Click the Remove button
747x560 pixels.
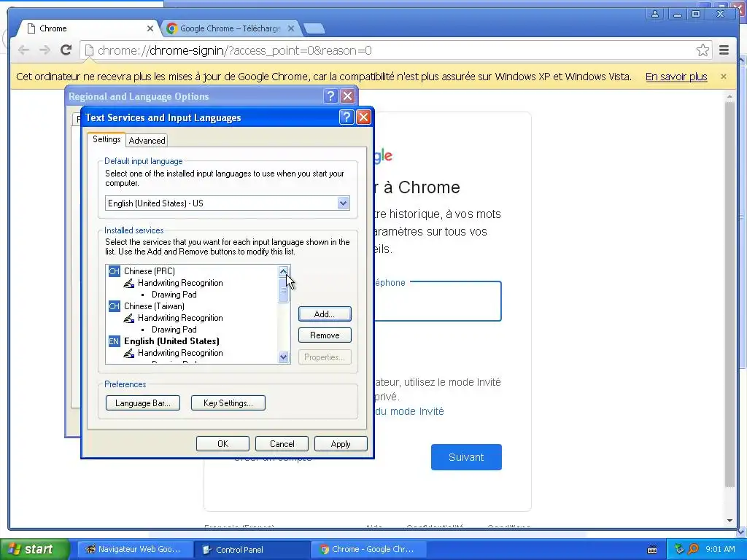coord(325,335)
